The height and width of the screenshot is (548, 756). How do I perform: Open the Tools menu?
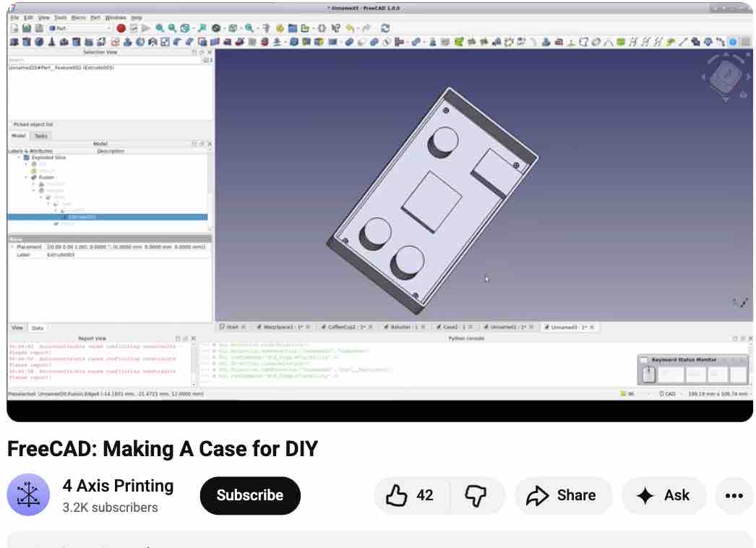[x=60, y=17]
